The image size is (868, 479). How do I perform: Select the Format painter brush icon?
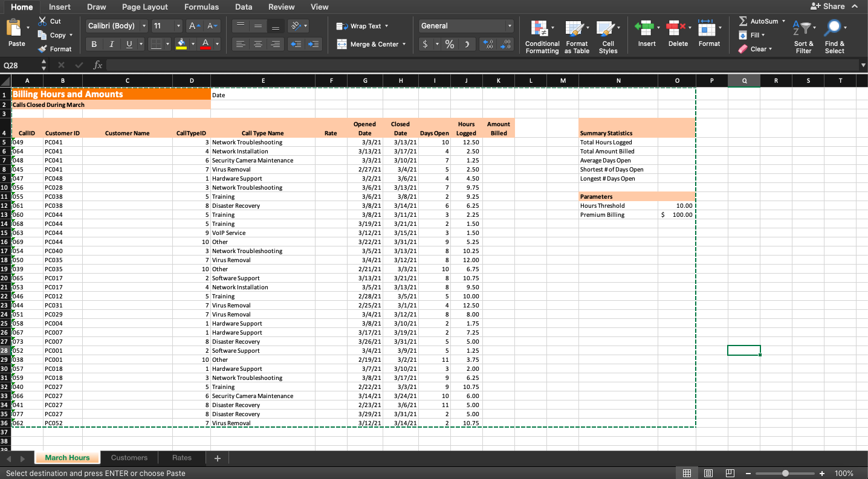[x=42, y=49]
